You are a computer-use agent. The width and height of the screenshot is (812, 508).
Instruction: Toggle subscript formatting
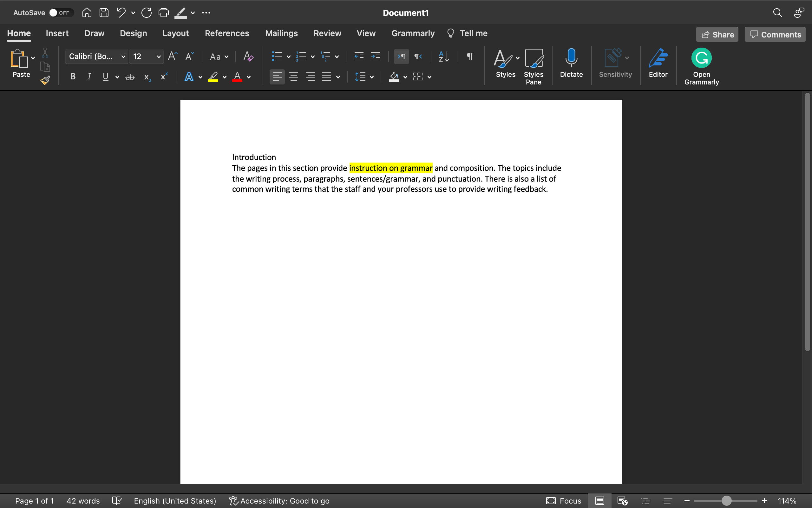[147, 77]
